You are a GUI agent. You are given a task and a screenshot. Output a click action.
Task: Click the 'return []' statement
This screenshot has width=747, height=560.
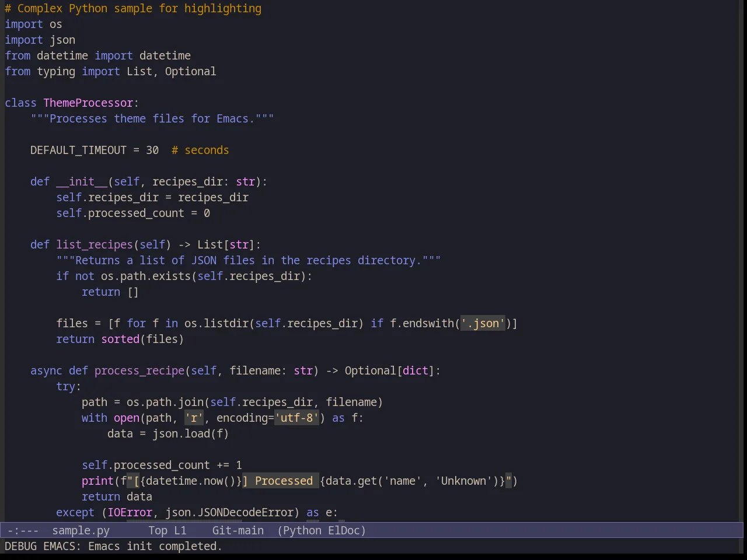tap(110, 292)
